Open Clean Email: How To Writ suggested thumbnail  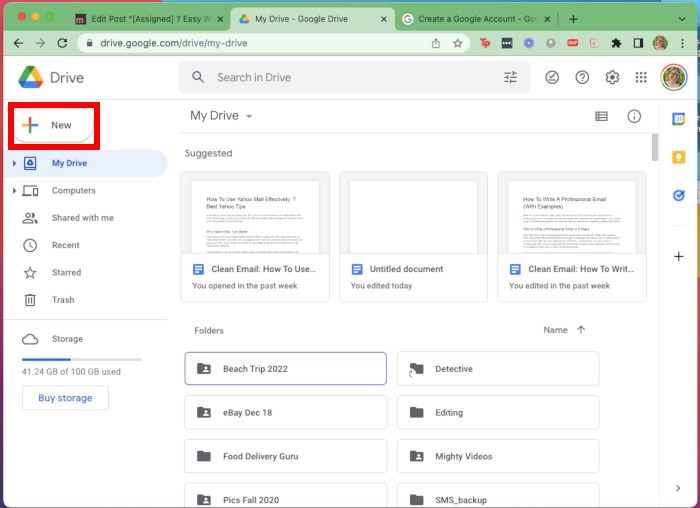pyautogui.click(x=572, y=213)
